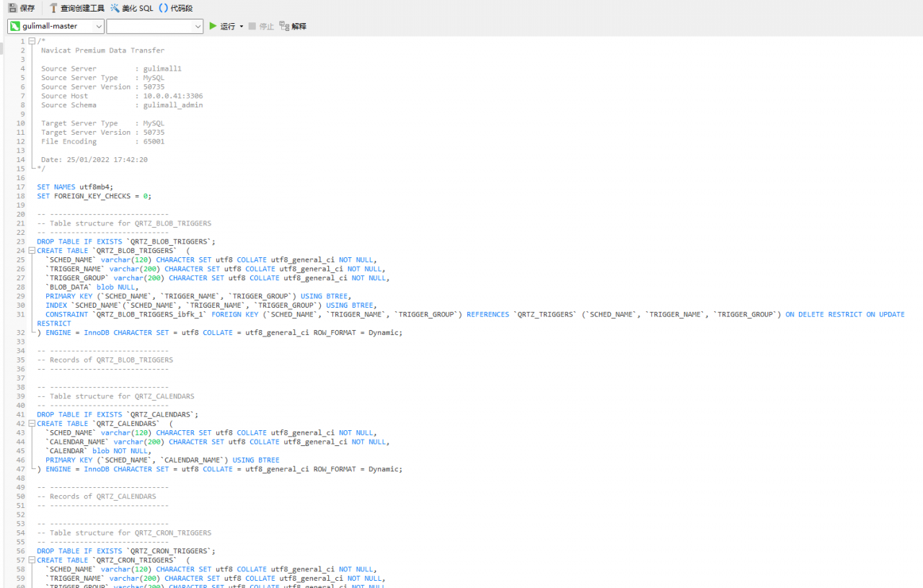Click the "BLOB_DATA blob NULL" column line
Screen dimensions: 923x588
[92, 287]
